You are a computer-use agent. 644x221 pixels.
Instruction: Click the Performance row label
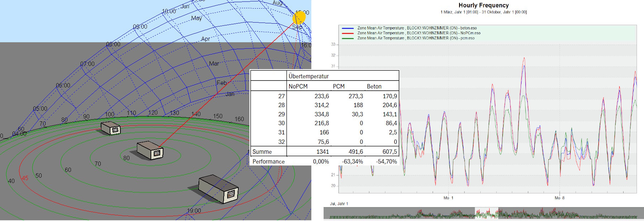pyautogui.click(x=268, y=162)
